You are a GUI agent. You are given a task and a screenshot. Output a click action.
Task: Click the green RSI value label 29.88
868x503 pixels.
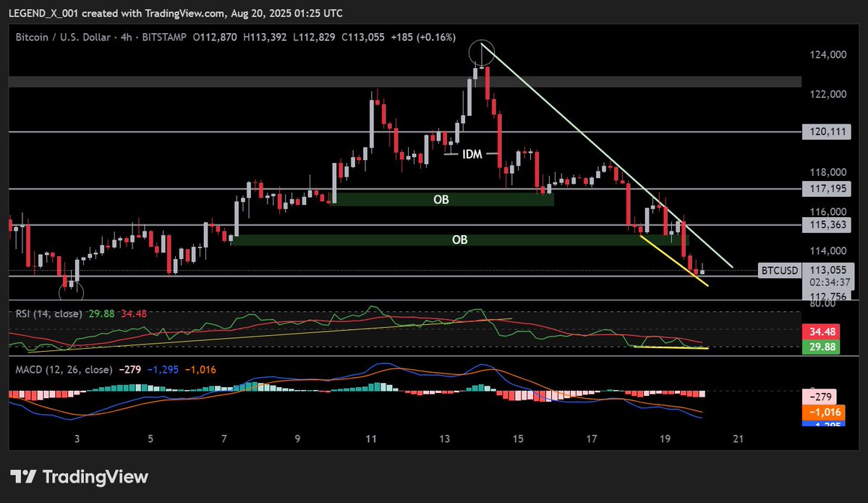click(x=821, y=347)
